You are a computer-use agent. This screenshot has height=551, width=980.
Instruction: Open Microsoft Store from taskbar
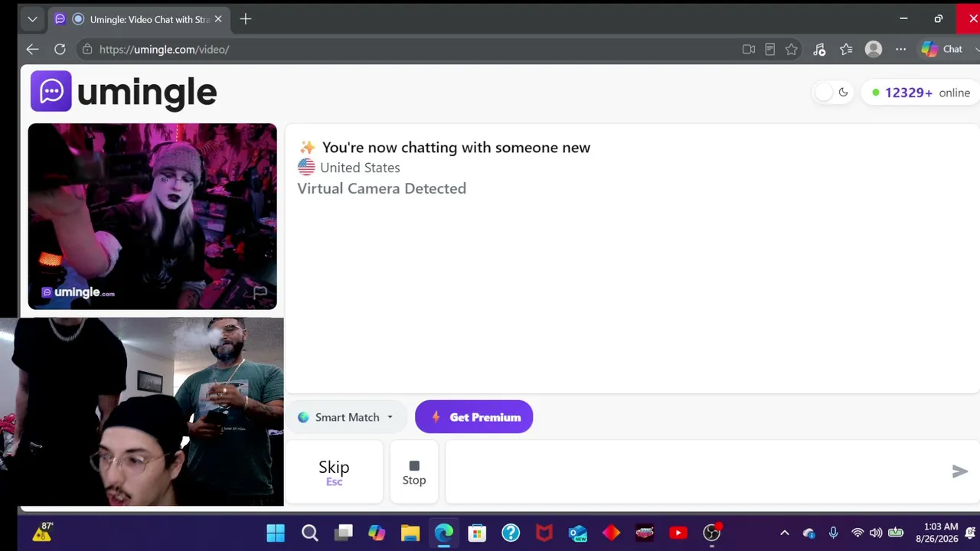[477, 533]
